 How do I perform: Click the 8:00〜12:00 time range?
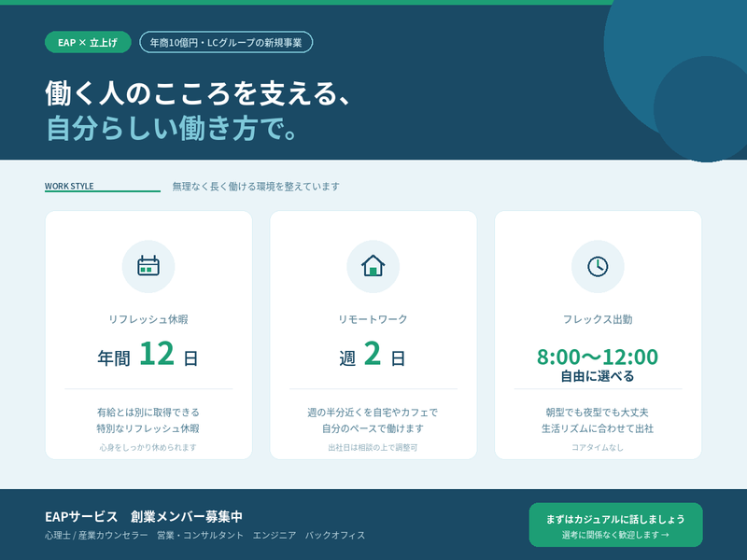[598, 357]
